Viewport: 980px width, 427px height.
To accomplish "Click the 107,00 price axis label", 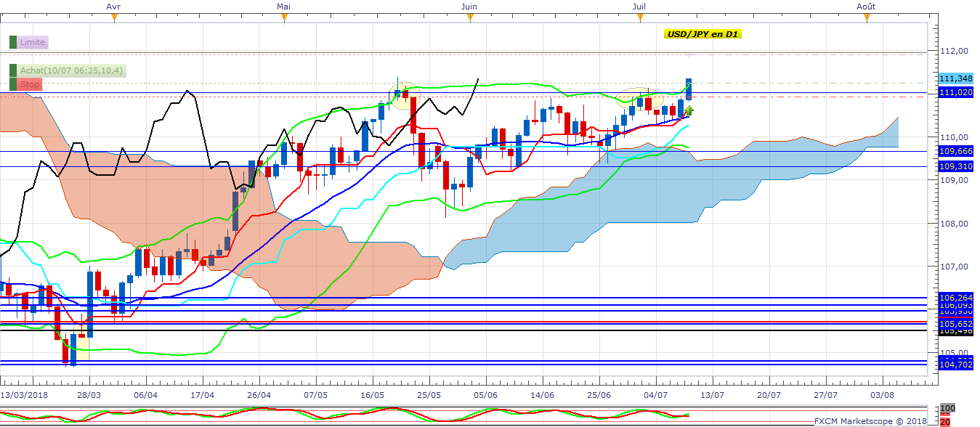I will pos(954,267).
